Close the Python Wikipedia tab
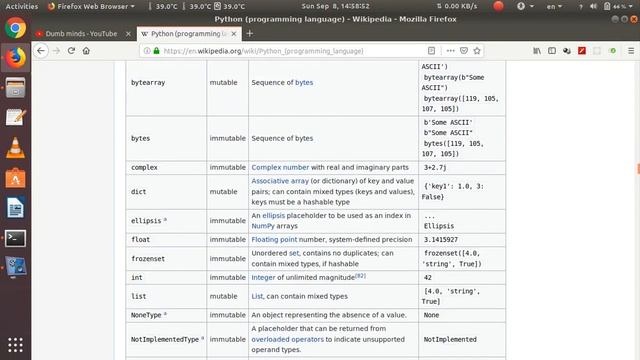 click(234, 34)
